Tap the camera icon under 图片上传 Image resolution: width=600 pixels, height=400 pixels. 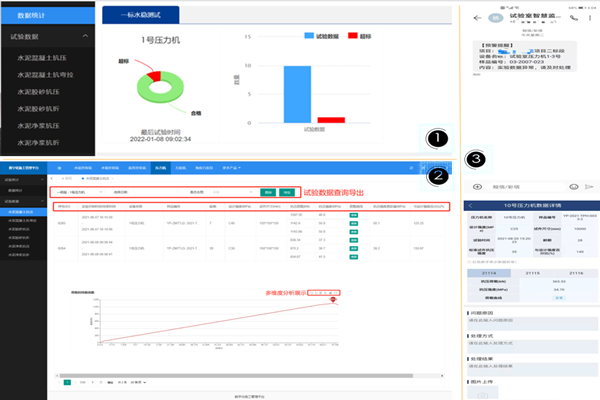pyautogui.click(x=483, y=395)
